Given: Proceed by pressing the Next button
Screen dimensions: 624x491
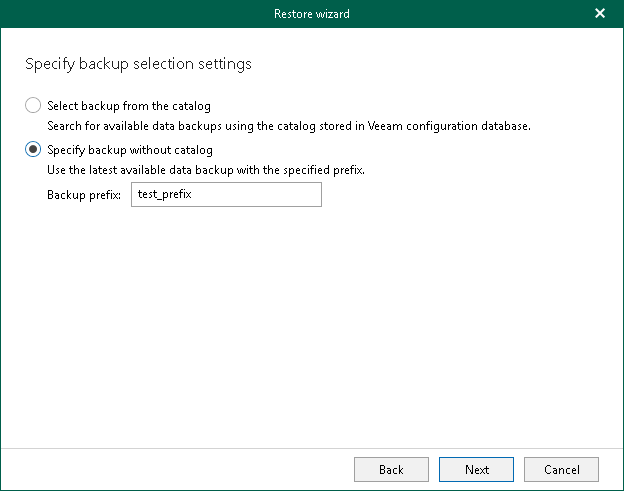Looking at the screenshot, I should [x=477, y=469].
